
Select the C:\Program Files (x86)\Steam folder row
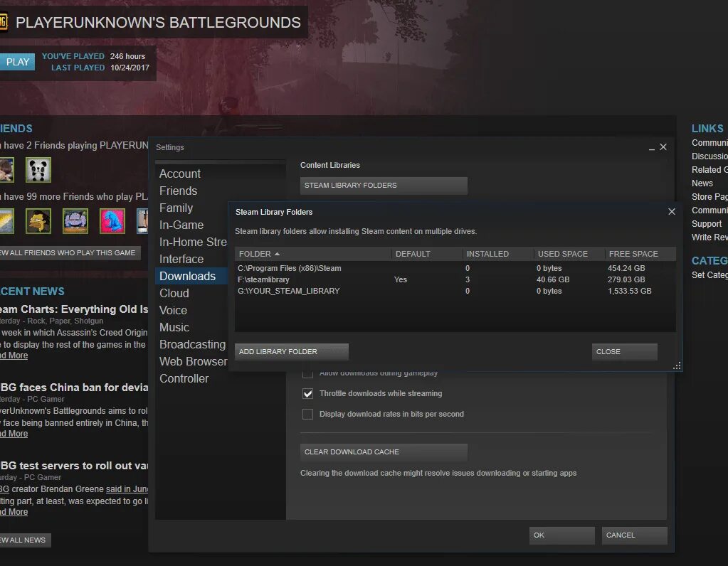[x=455, y=268]
